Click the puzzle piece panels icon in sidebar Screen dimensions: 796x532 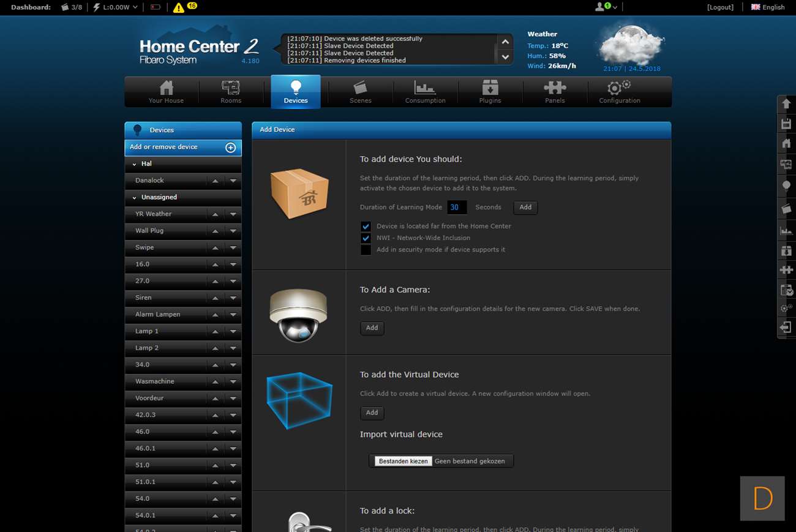pyautogui.click(x=786, y=269)
